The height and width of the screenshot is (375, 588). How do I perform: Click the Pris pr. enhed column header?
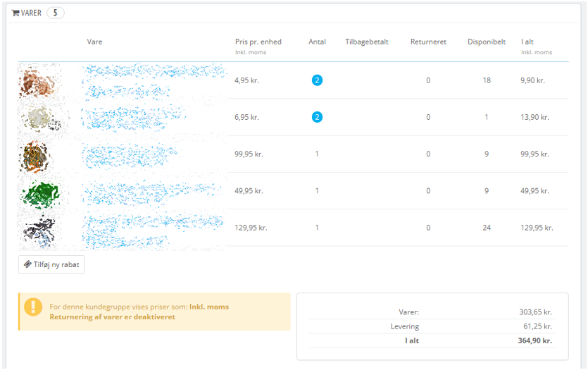point(258,42)
